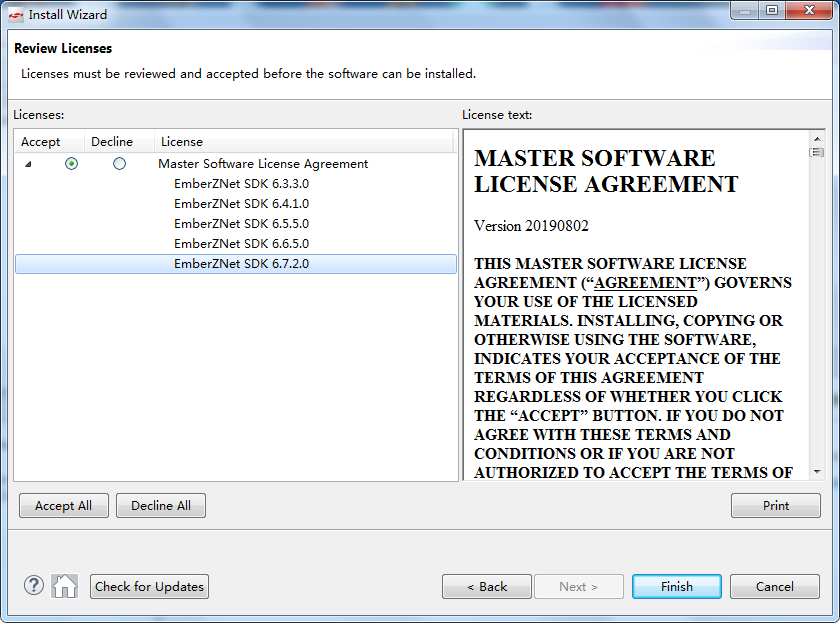Click the Accept All button
The height and width of the screenshot is (623, 840).
[64, 506]
